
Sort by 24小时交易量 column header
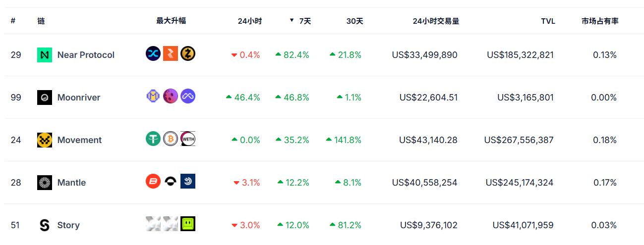(436, 21)
